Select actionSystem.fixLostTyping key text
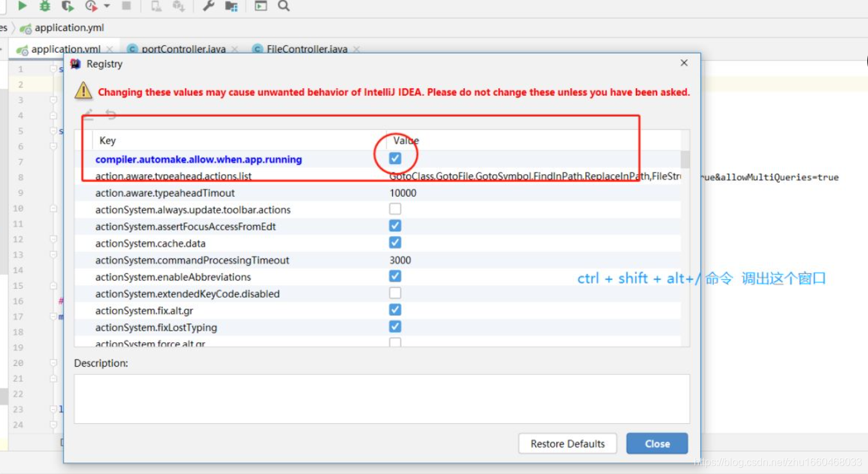868x474 pixels. 156,327
